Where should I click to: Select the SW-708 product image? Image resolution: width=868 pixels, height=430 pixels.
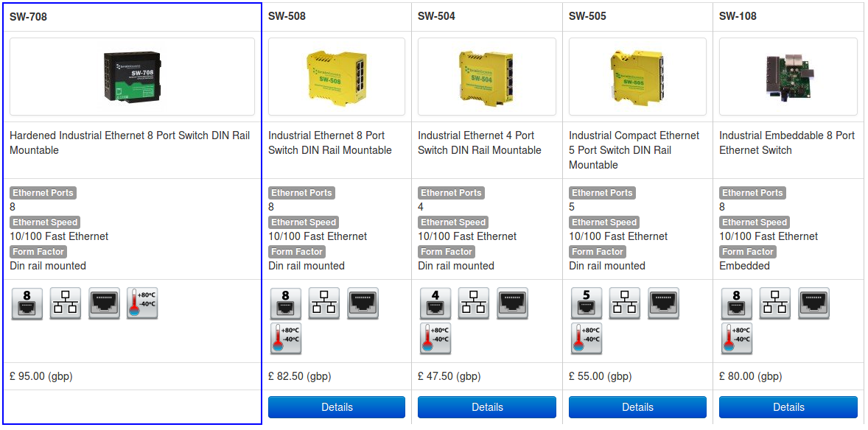[x=132, y=77]
